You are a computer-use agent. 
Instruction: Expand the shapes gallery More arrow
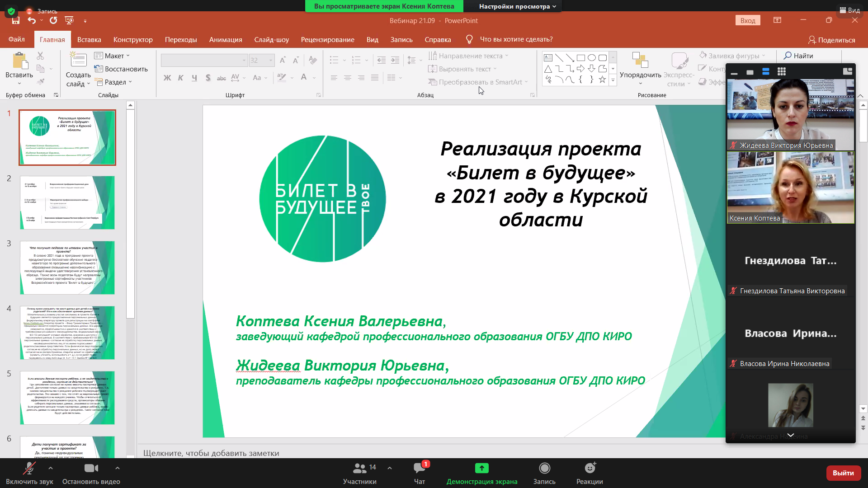click(x=613, y=80)
